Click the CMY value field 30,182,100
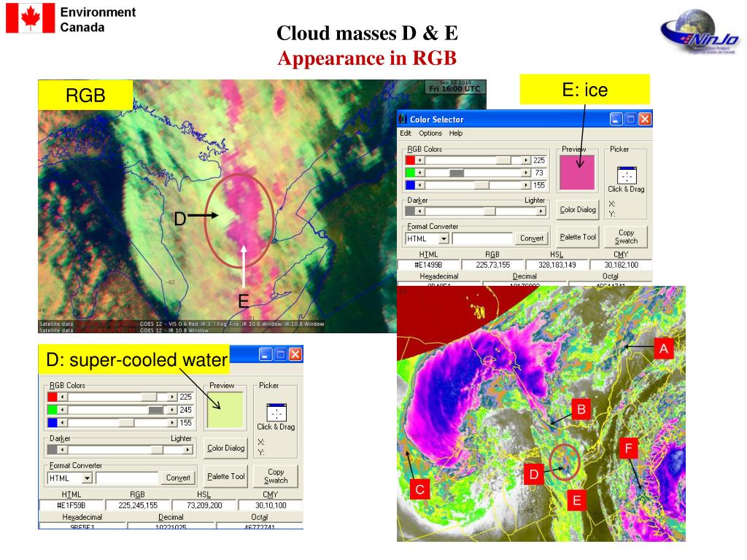This screenshot has width=747, height=560. coord(621,265)
